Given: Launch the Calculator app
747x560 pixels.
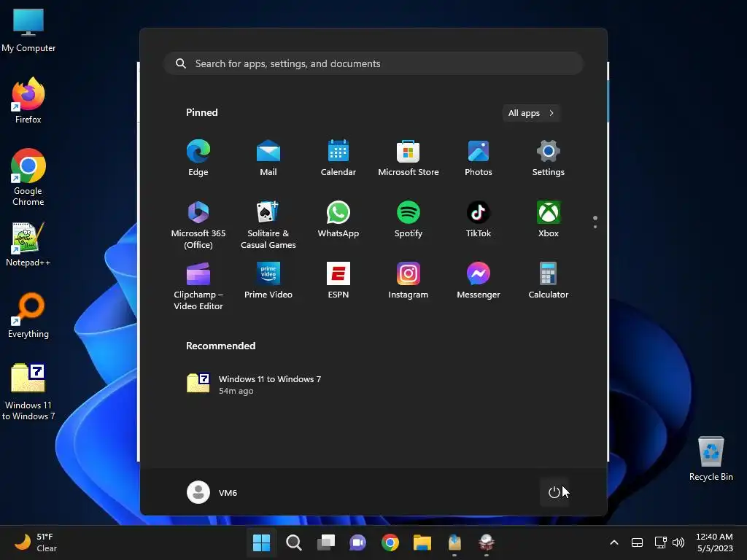Looking at the screenshot, I should click(549, 281).
